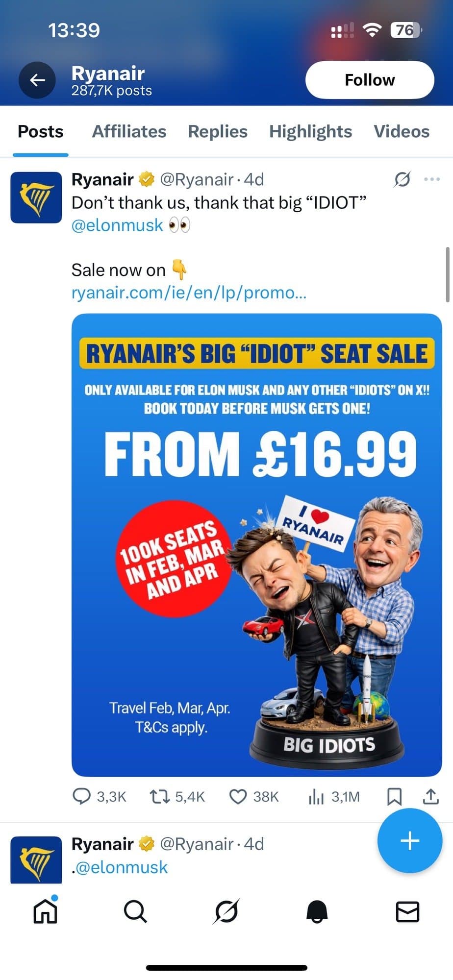The height and width of the screenshot is (980, 453).
Task: Open the Replies tab
Action: 218,131
